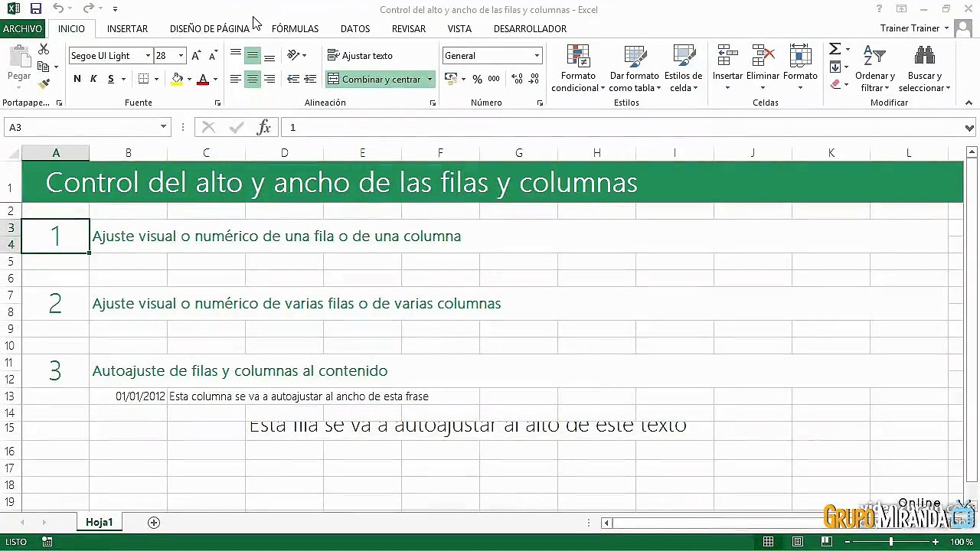The height and width of the screenshot is (551, 980).
Task: Open the font name dropdown Segoe UI Light
Action: pos(148,56)
